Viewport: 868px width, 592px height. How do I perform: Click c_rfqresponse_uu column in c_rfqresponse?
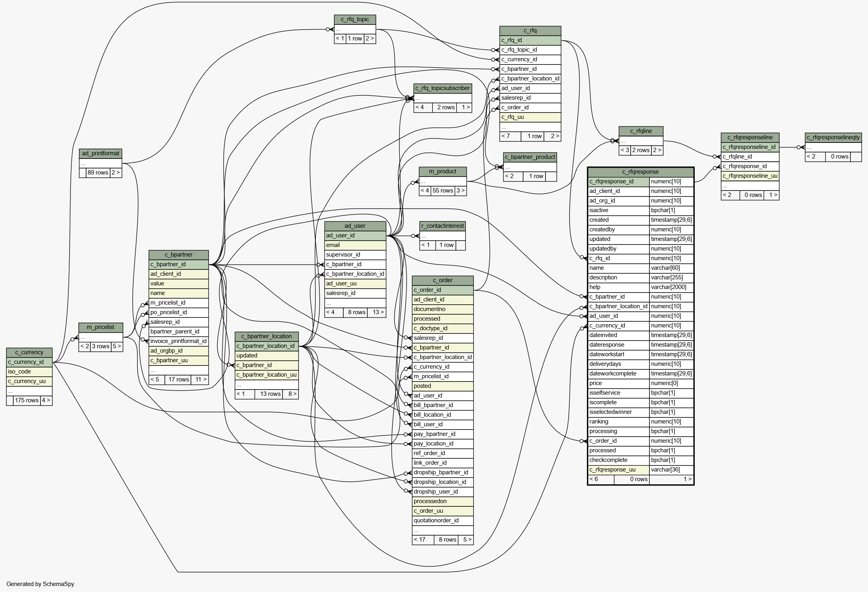pos(619,470)
